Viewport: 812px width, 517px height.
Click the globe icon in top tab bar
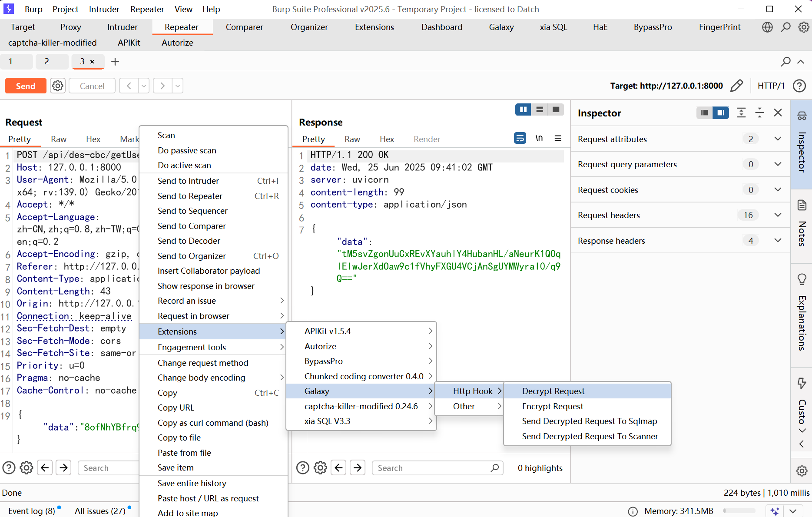[x=768, y=27]
